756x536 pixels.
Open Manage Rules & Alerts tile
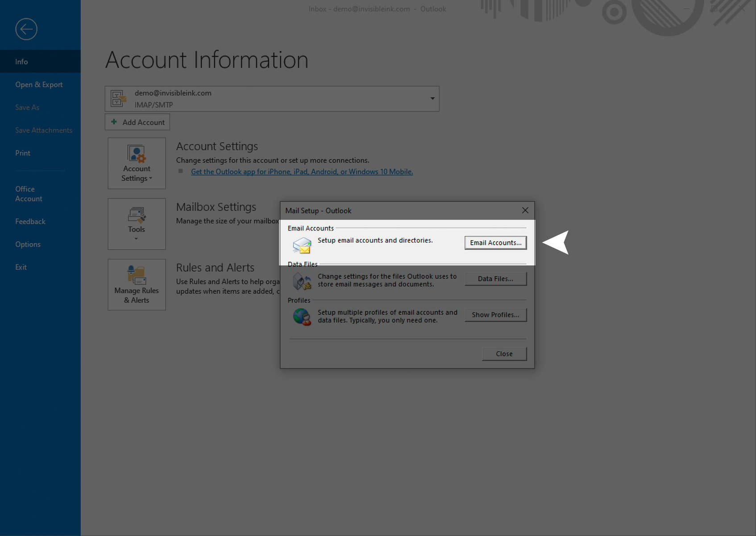[137, 285]
